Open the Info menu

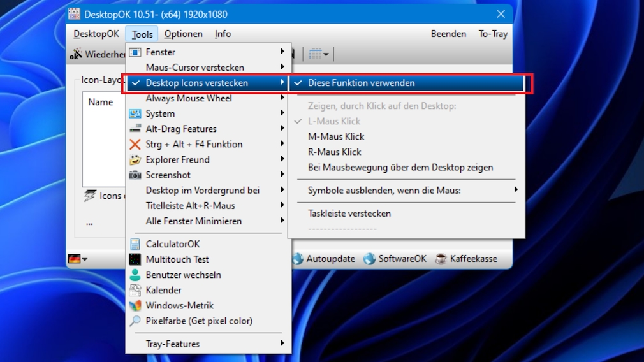pyautogui.click(x=223, y=34)
